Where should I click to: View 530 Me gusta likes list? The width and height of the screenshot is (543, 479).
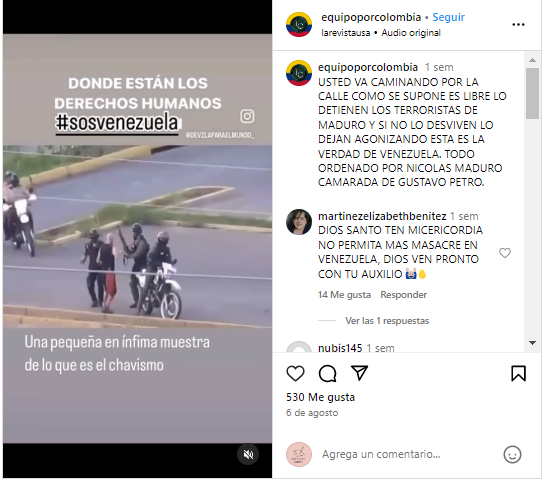tap(320, 397)
